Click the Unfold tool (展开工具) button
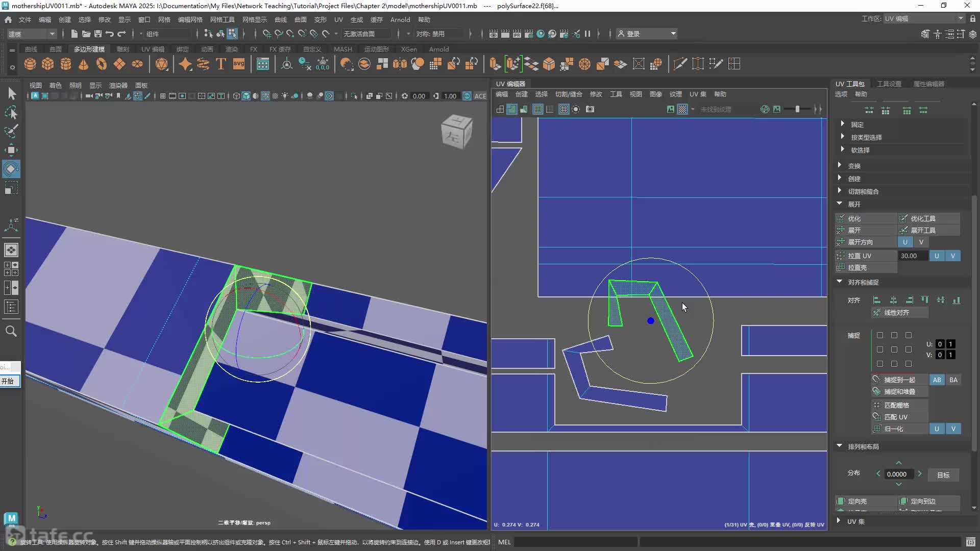This screenshot has height=551, width=980. click(x=929, y=230)
